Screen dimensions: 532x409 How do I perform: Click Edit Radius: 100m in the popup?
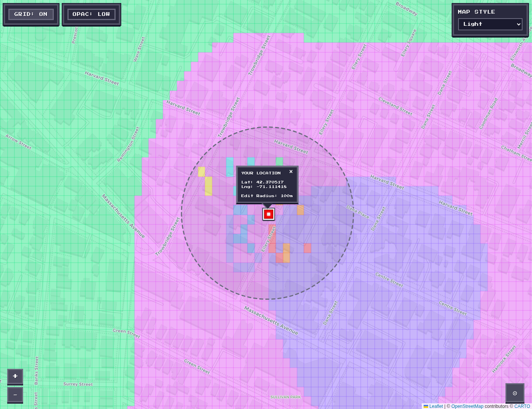(x=267, y=196)
